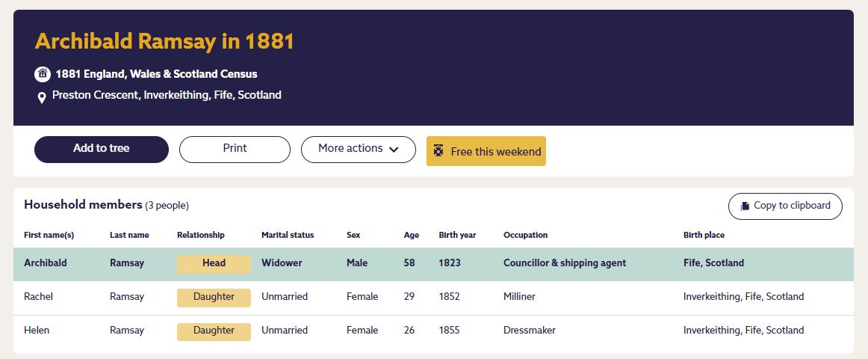Expand the More actions dropdown

(x=358, y=149)
